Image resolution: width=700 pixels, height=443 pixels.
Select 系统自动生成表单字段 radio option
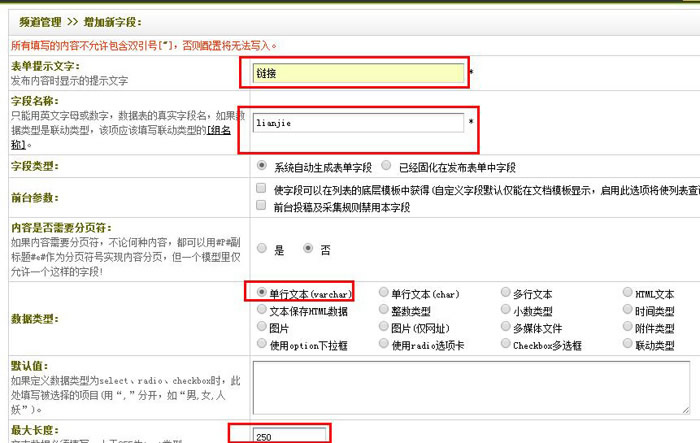(262, 166)
